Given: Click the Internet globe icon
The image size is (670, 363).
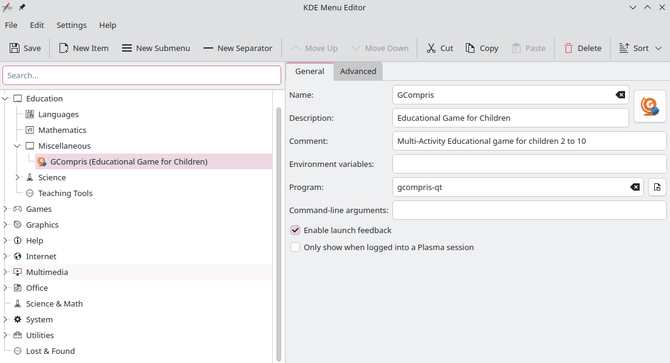Looking at the screenshot, I should [18, 257].
